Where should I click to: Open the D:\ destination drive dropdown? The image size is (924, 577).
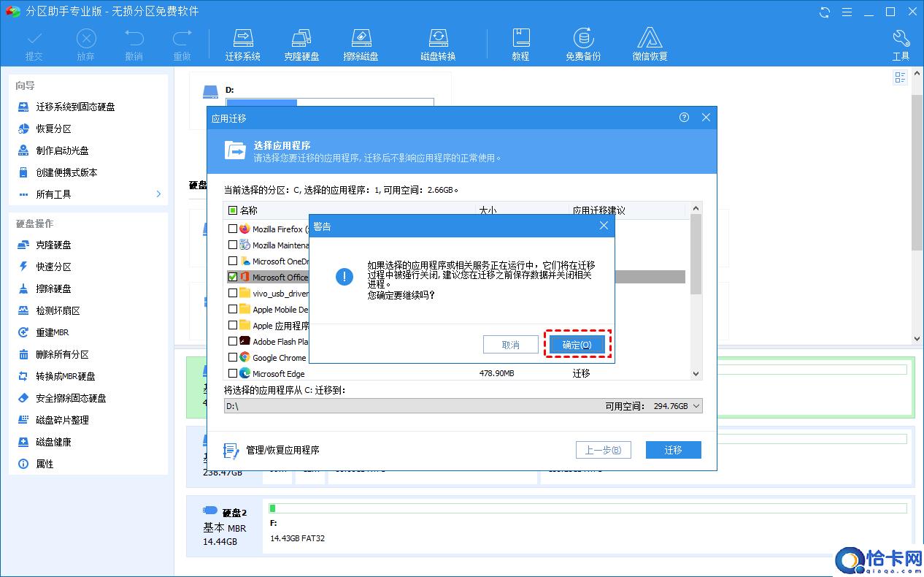pyautogui.click(x=696, y=406)
